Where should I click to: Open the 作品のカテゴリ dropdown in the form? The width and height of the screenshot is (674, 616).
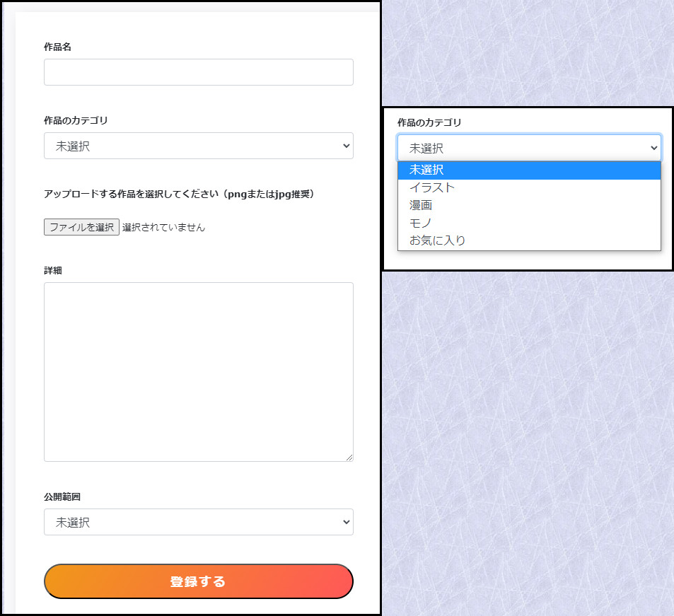(x=199, y=146)
